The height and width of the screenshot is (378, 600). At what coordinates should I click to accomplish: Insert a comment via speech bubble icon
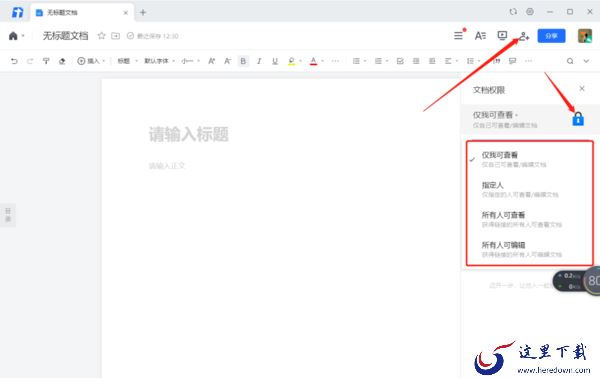point(512,61)
